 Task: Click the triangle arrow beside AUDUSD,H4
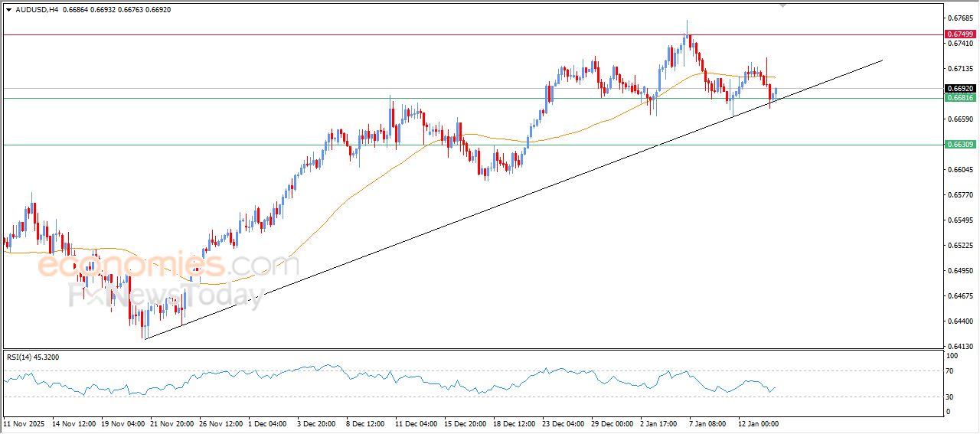pos(8,9)
